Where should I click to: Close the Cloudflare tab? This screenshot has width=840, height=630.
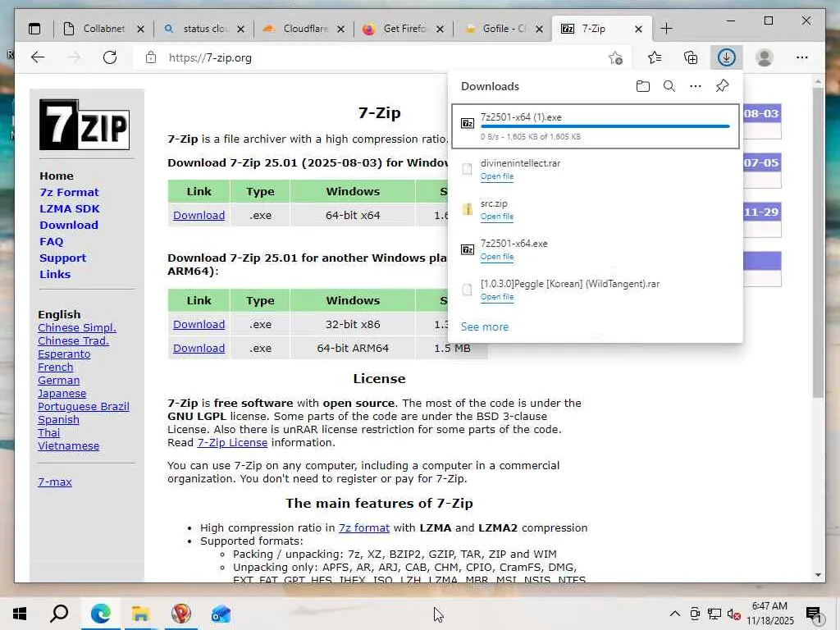(340, 29)
